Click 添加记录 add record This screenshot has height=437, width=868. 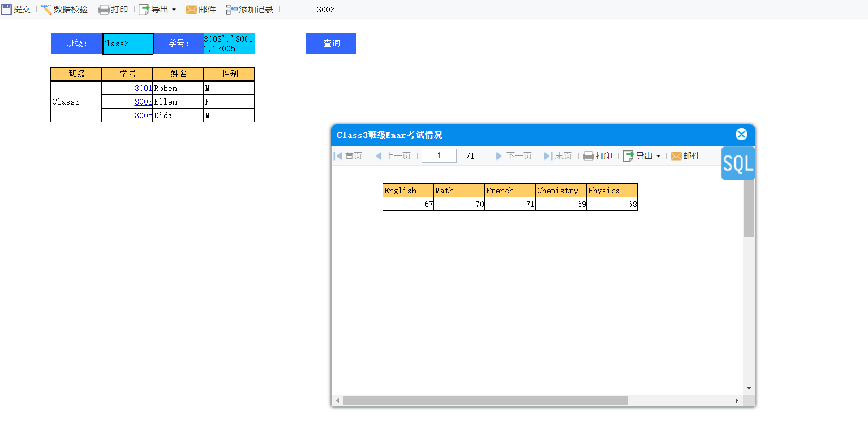(x=250, y=10)
